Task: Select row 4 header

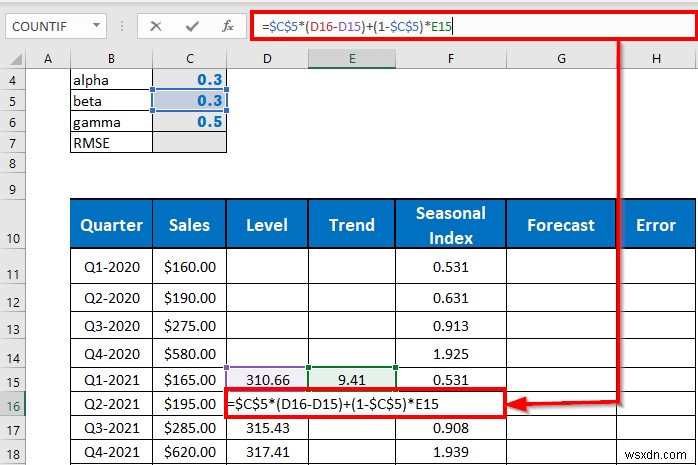Action: (x=12, y=80)
